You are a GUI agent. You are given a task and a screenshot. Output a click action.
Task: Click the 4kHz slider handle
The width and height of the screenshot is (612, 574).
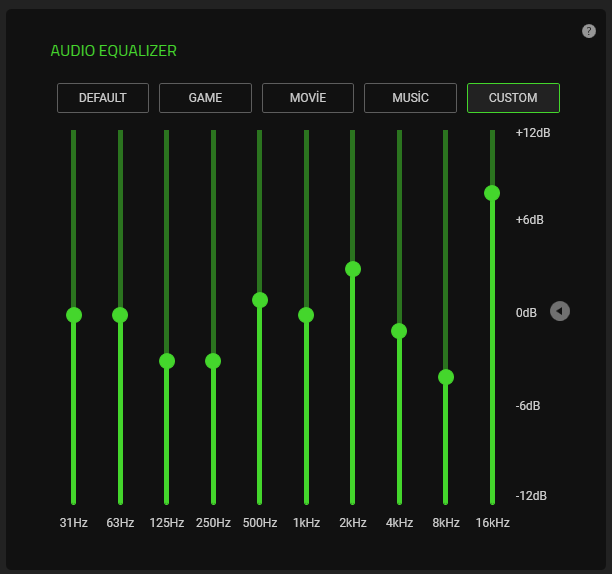[399, 331]
